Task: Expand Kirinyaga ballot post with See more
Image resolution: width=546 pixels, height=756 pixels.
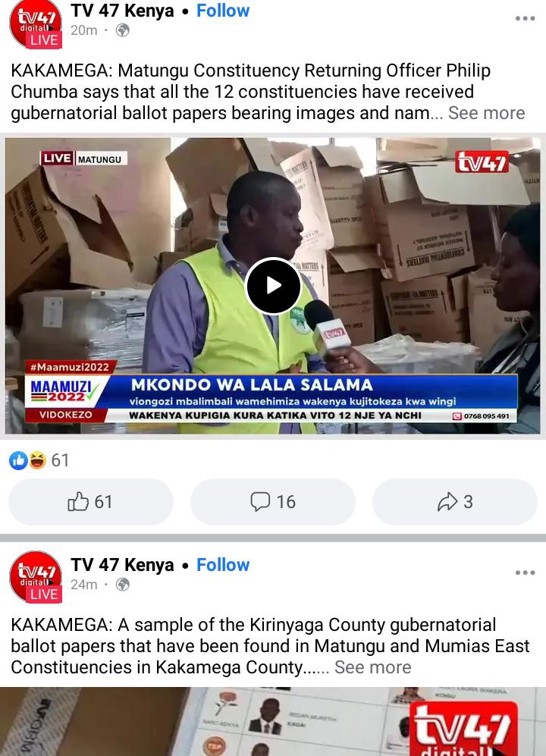Action: [373, 667]
